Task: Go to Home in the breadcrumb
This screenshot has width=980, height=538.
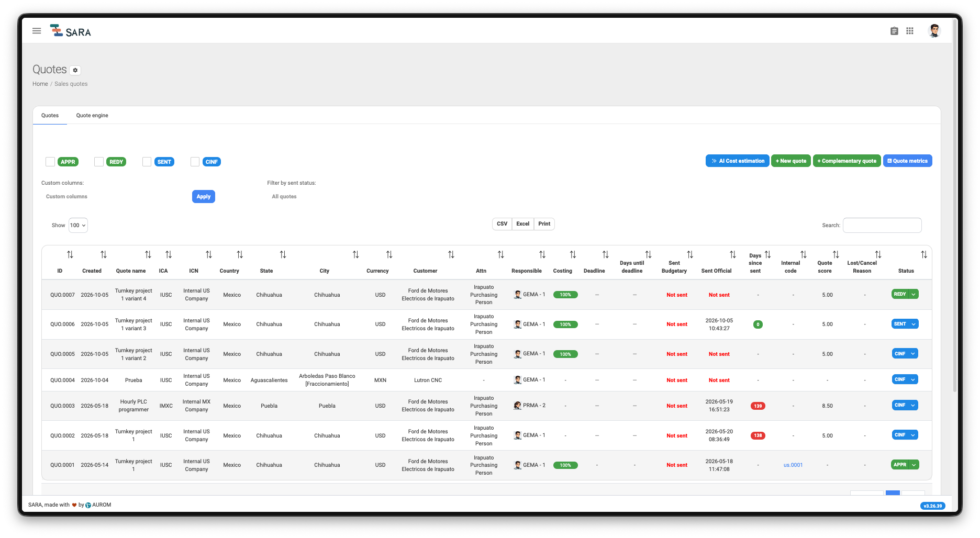Action: 40,84
